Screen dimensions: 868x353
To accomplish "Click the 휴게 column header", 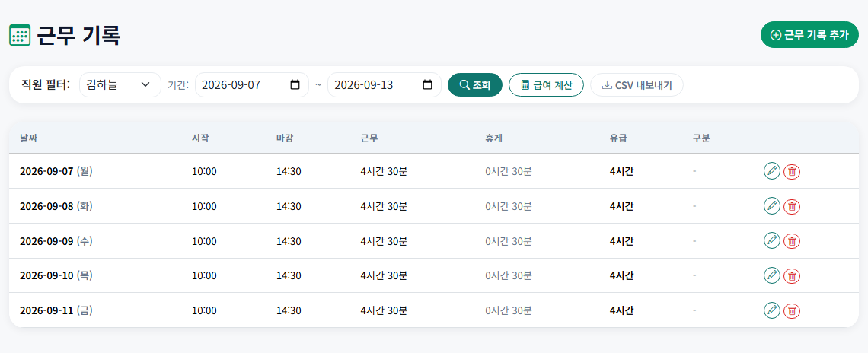I will click(494, 138).
